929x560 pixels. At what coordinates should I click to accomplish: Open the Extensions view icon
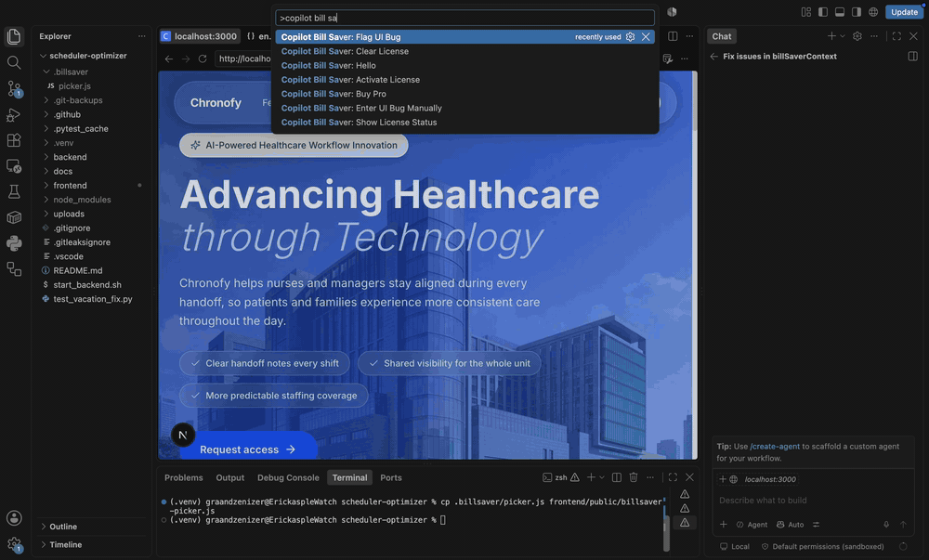pyautogui.click(x=14, y=140)
